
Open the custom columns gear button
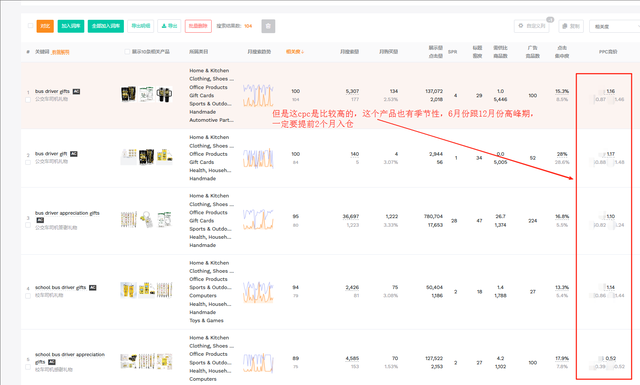[531, 26]
